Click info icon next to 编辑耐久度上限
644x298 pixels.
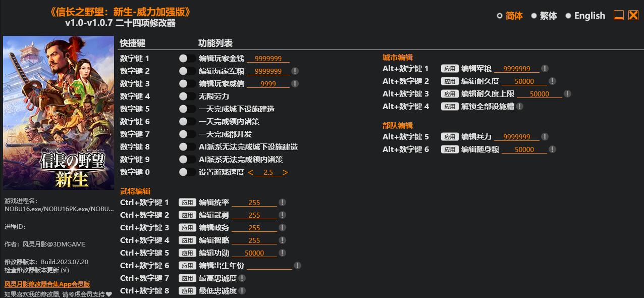[567, 94]
